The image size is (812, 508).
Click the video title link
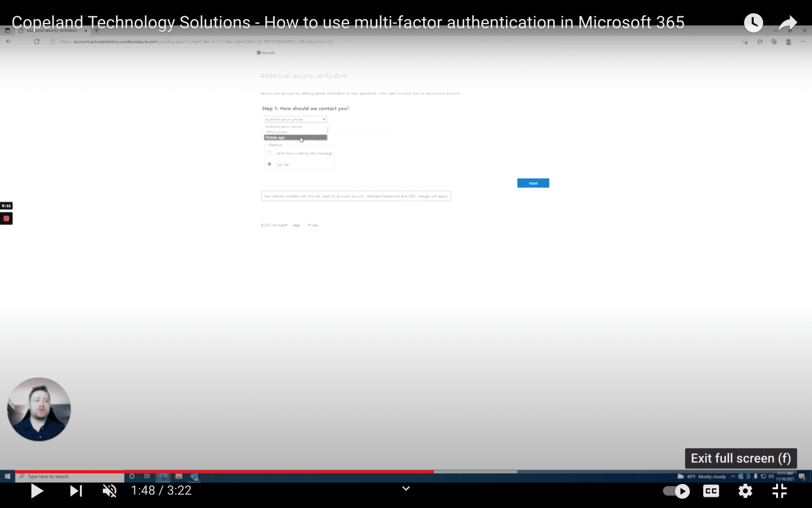(348, 22)
